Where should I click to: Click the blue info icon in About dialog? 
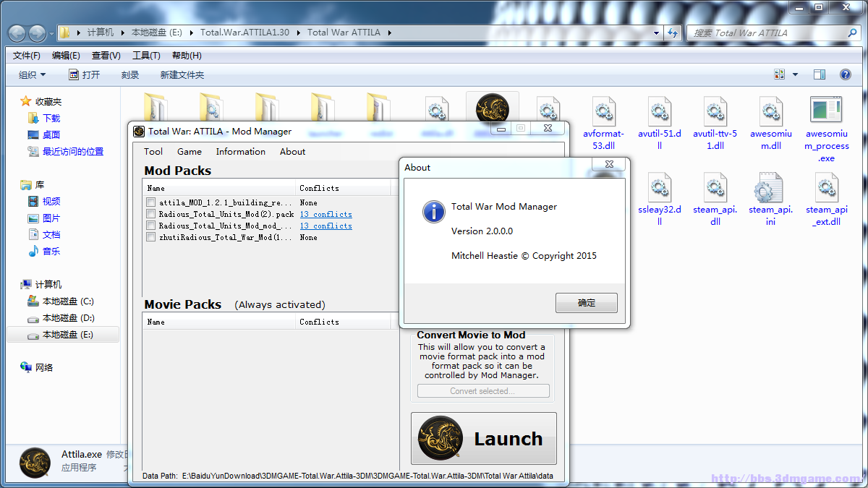433,212
